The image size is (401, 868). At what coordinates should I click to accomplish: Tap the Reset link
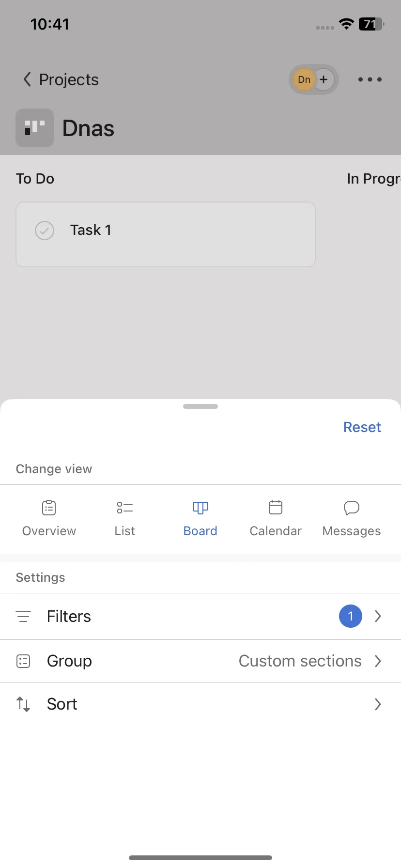tap(362, 427)
